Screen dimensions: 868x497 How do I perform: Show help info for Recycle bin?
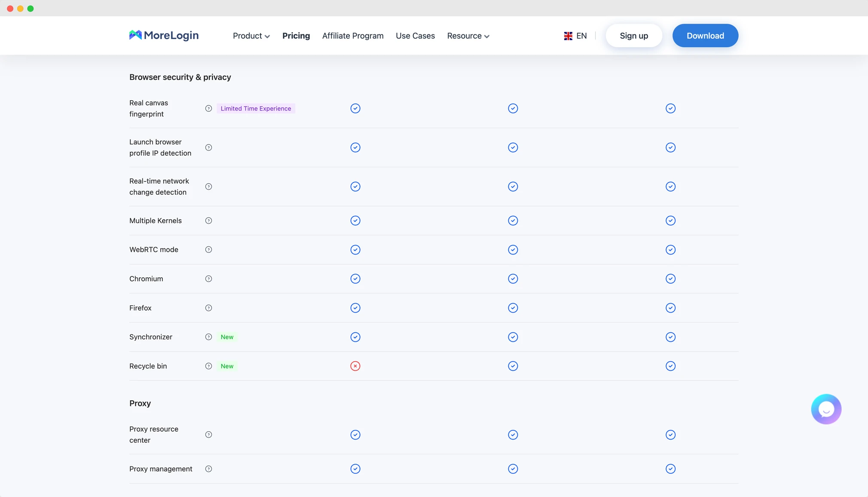(x=208, y=366)
